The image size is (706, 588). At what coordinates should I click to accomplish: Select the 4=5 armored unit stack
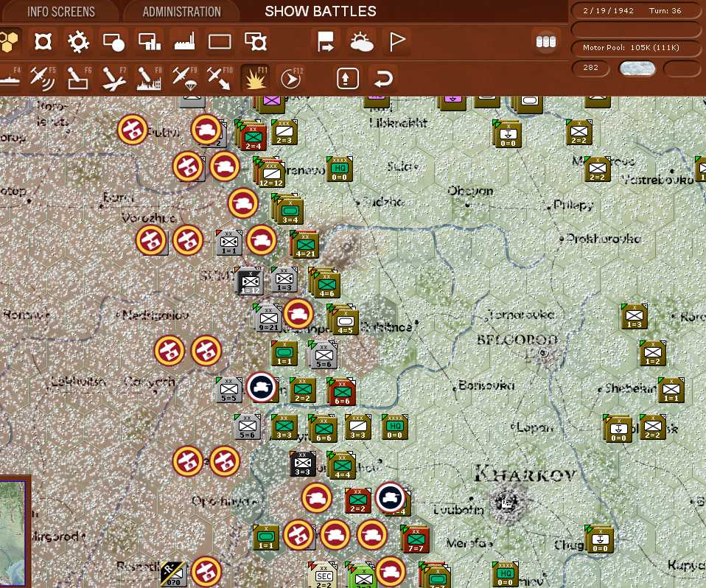click(x=346, y=321)
